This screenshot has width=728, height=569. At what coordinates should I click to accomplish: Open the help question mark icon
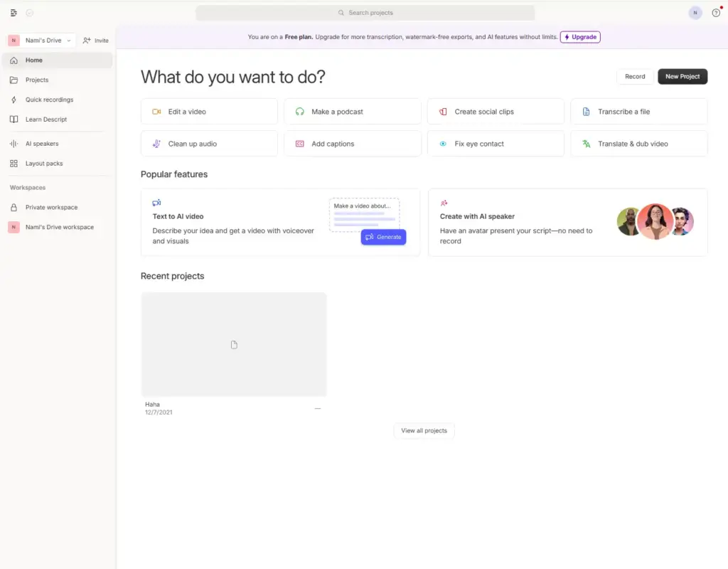[716, 13]
